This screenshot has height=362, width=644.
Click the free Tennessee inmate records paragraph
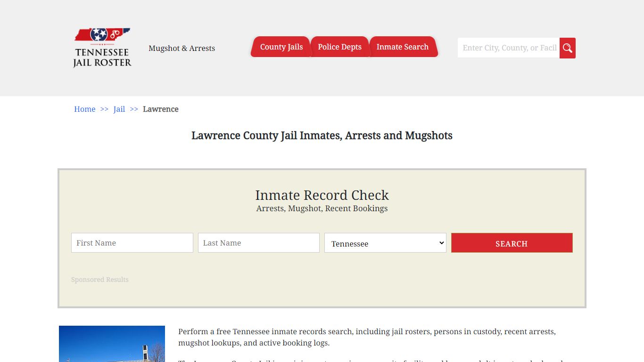pyautogui.click(x=367, y=337)
